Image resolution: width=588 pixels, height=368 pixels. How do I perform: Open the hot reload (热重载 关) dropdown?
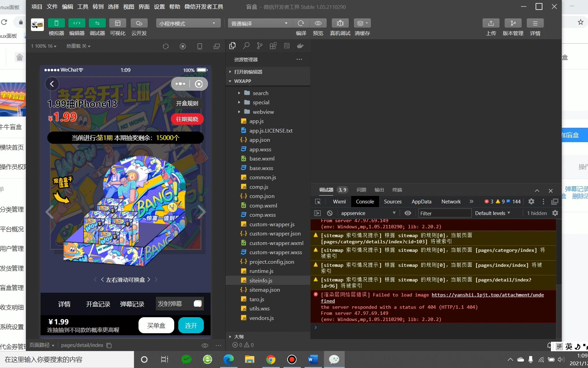coord(78,46)
